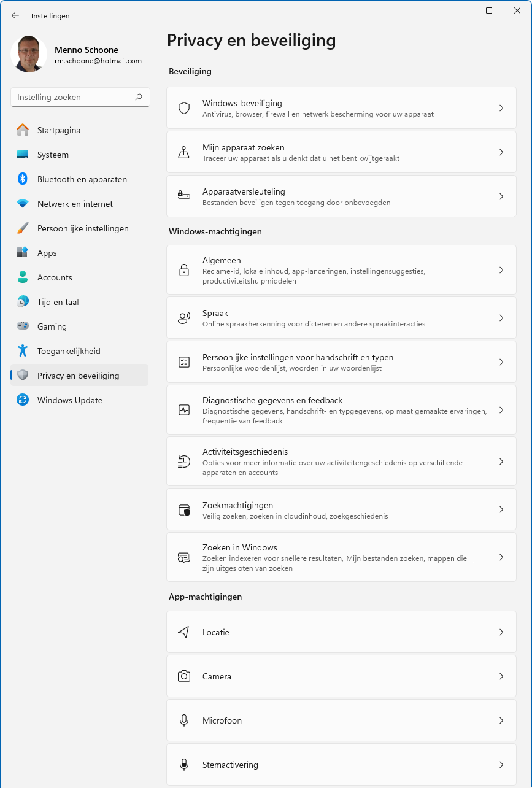Open Apparaatversleuteling chevron arrow
The image size is (532, 788).
[x=501, y=196]
